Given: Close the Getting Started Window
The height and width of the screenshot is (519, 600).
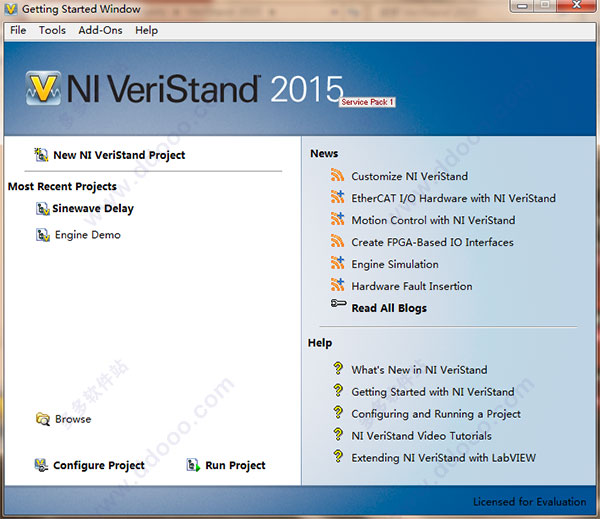Looking at the screenshot, I should point(576,5).
